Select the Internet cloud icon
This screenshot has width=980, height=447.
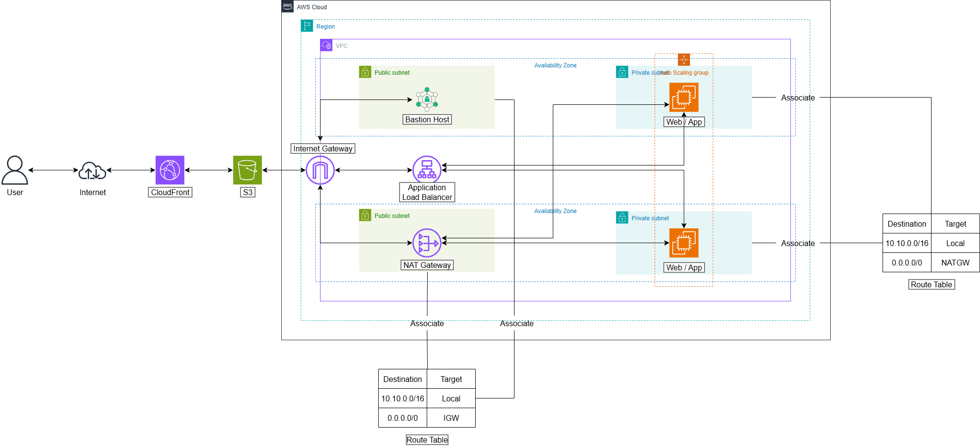click(x=93, y=170)
